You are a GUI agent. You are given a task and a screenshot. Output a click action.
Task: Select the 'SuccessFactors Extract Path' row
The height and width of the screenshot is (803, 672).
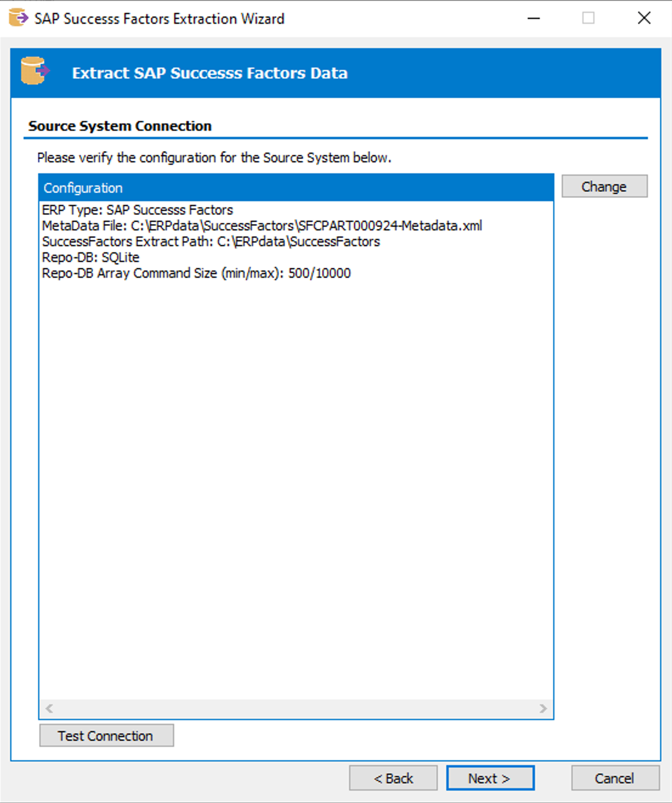(296, 242)
